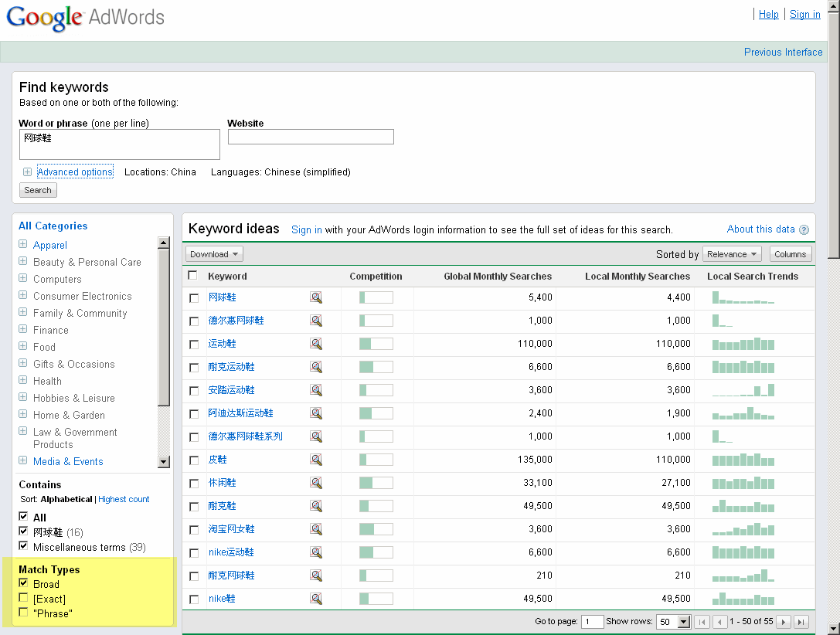The height and width of the screenshot is (635, 840).
Task: Open the Download dropdown
Action: click(214, 254)
